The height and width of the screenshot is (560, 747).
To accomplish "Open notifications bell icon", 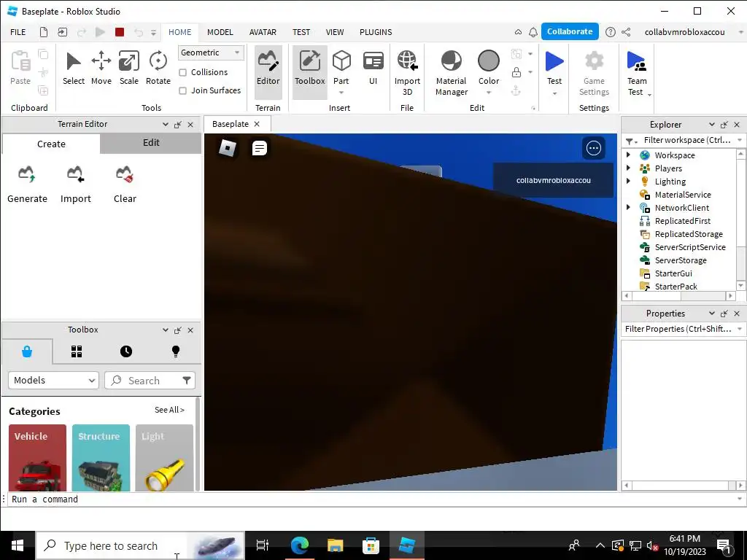I will click(x=533, y=32).
